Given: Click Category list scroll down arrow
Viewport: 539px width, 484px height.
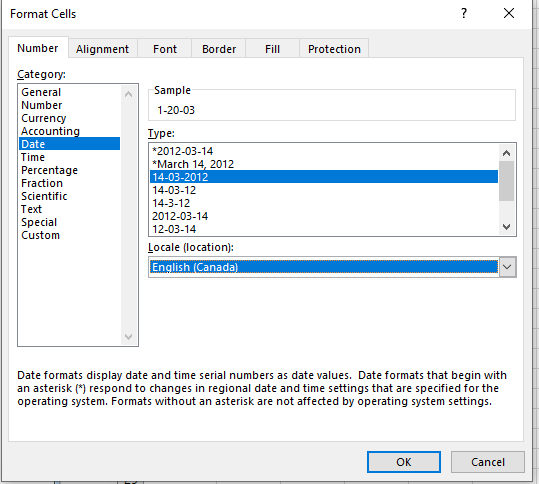Looking at the screenshot, I should [x=129, y=337].
